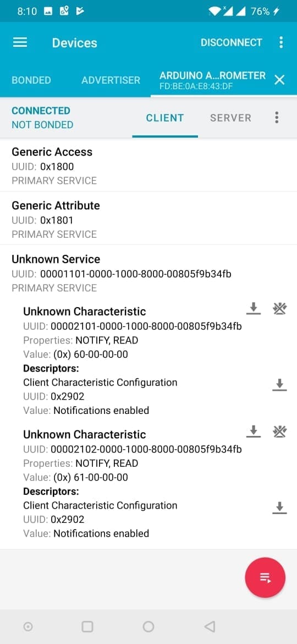Screen dimensions: 297x644
Task: Open the Advertiser tab
Action: coord(111,80)
